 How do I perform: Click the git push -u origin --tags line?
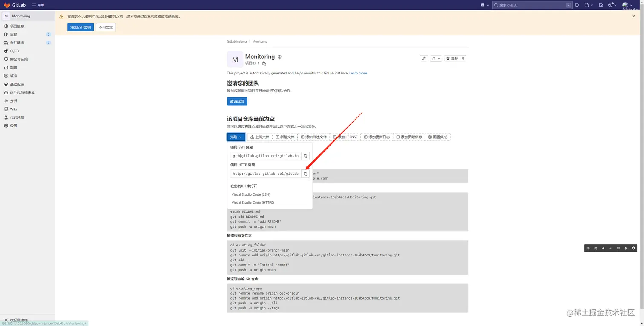(255, 308)
